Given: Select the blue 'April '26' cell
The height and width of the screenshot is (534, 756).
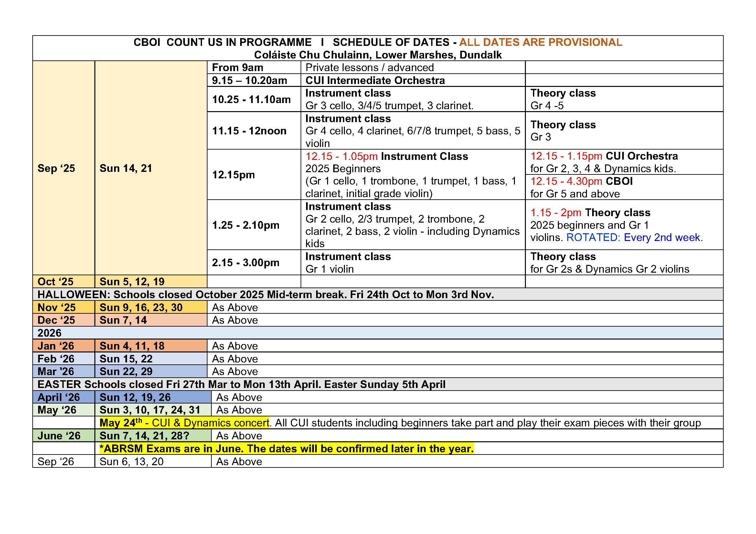Looking at the screenshot, I should 59,397.
